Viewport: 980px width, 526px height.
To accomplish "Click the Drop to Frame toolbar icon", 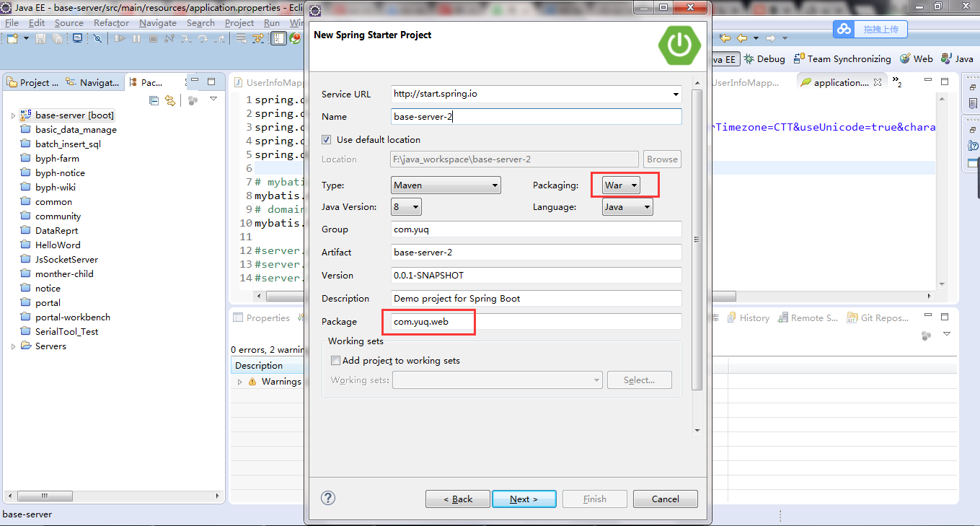I will click(242, 38).
